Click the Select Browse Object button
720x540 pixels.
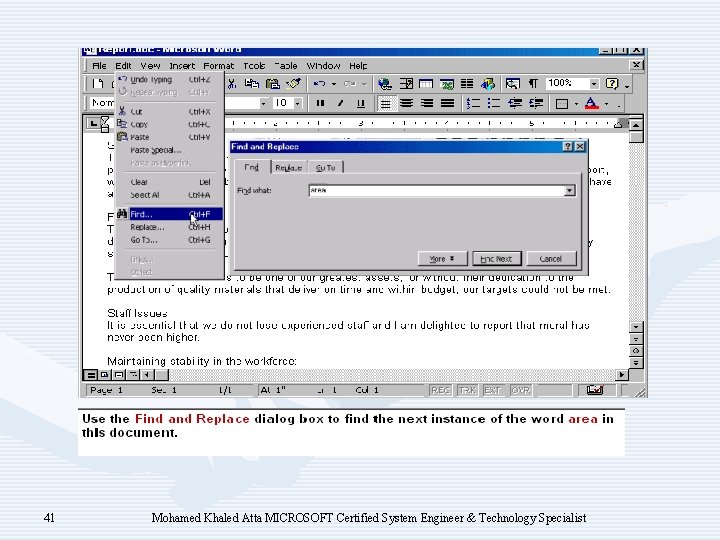pos(636,351)
